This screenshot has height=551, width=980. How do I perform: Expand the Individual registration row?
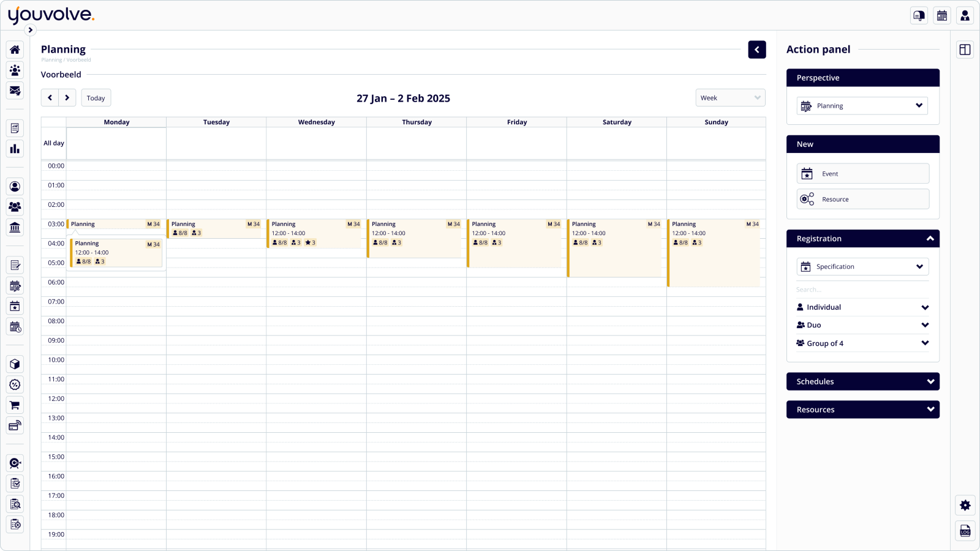click(x=862, y=307)
